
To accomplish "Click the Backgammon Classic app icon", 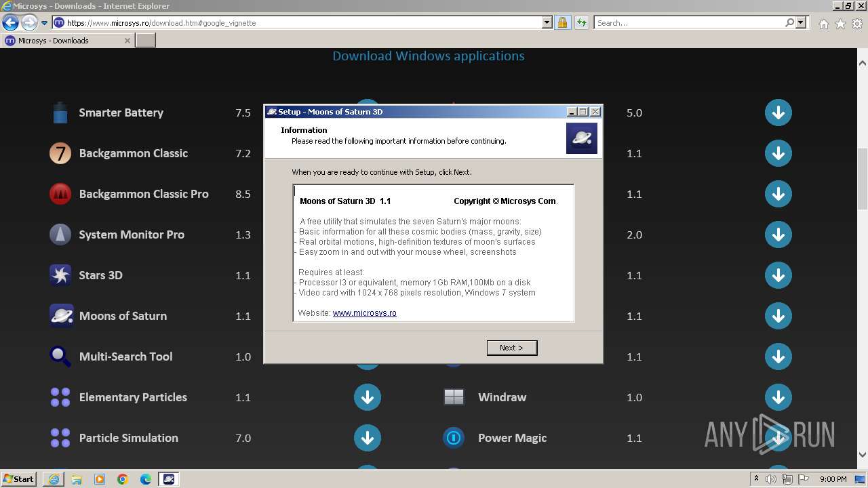I will (x=60, y=153).
